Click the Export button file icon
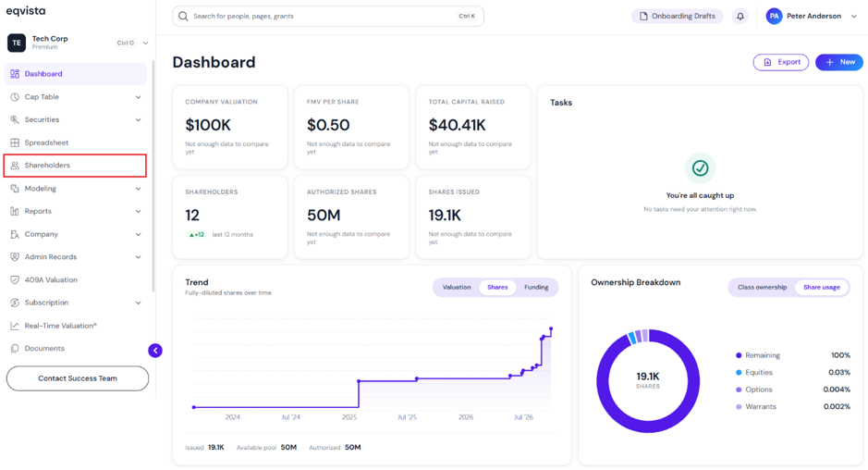 point(767,62)
